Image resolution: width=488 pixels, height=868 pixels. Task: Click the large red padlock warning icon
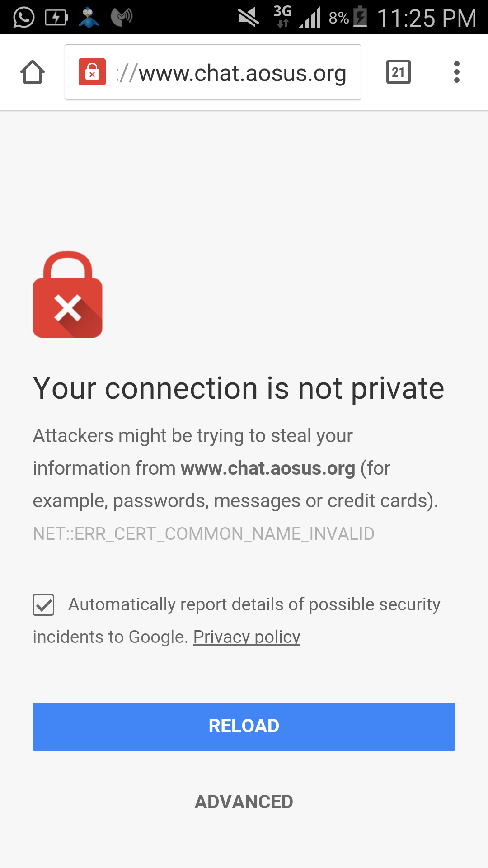68,294
